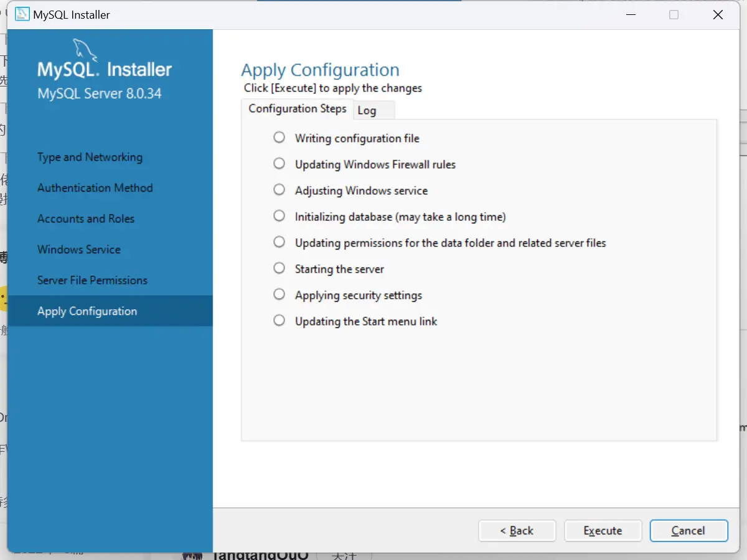This screenshot has height=560, width=747.
Task: Click the Back button
Action: tap(517, 531)
